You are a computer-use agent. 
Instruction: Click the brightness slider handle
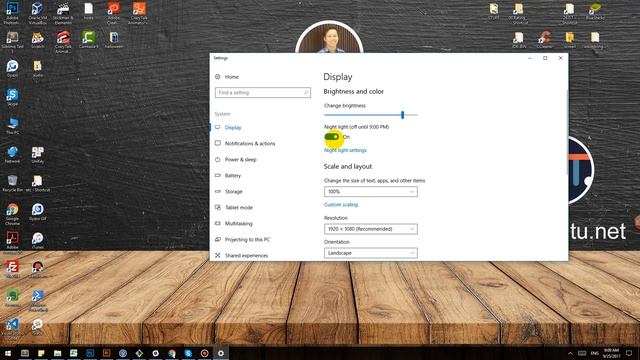[x=402, y=115]
